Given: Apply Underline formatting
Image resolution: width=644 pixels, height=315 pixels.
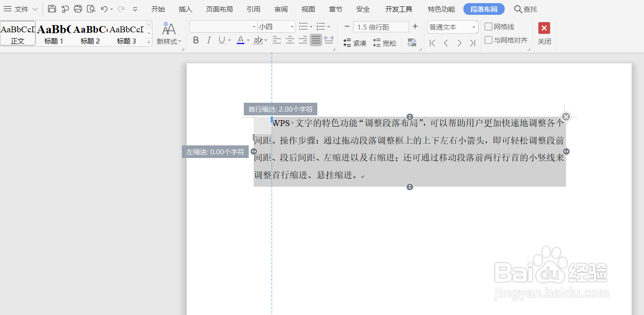Looking at the screenshot, I should [x=221, y=40].
